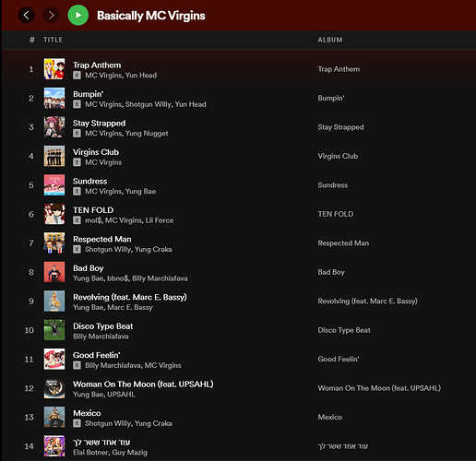Open the Revolving (feat. Marc E. Bassy) album link

tap(367, 301)
